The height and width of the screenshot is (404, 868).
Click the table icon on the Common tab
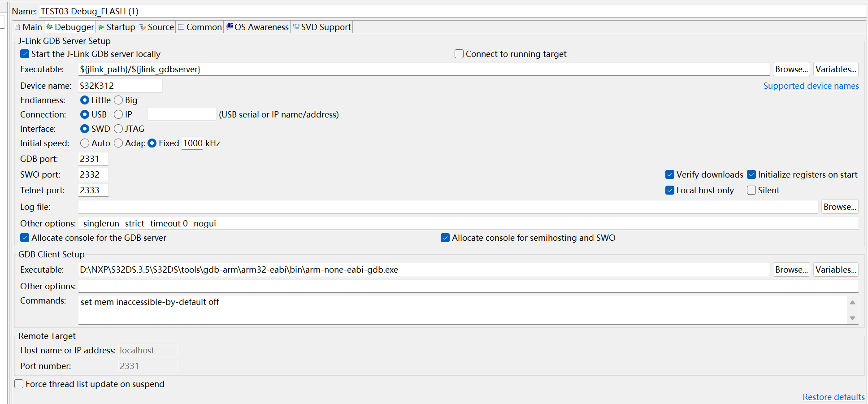click(181, 26)
